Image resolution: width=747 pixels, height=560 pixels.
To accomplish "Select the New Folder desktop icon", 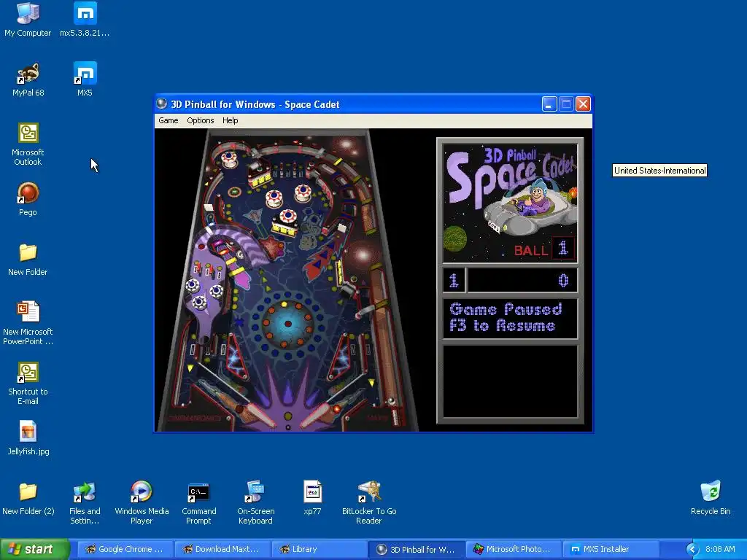I will (x=28, y=260).
